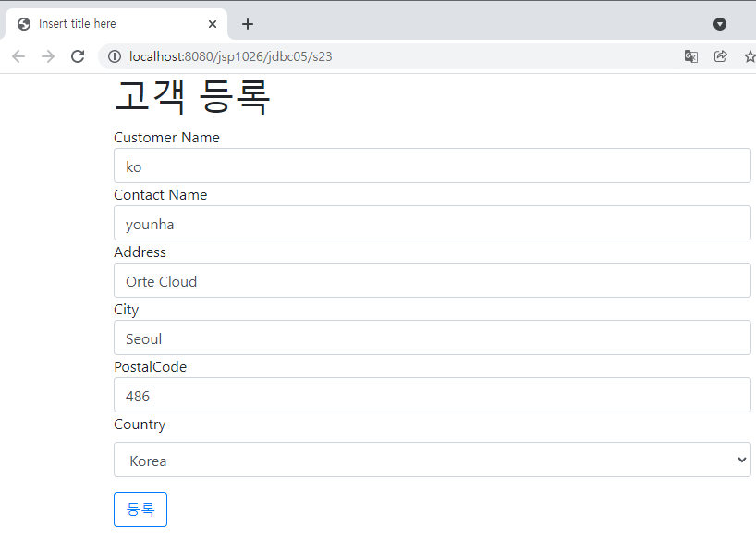Open the tab search dropdown button
The width and height of the screenshot is (756, 553).
pos(720,24)
